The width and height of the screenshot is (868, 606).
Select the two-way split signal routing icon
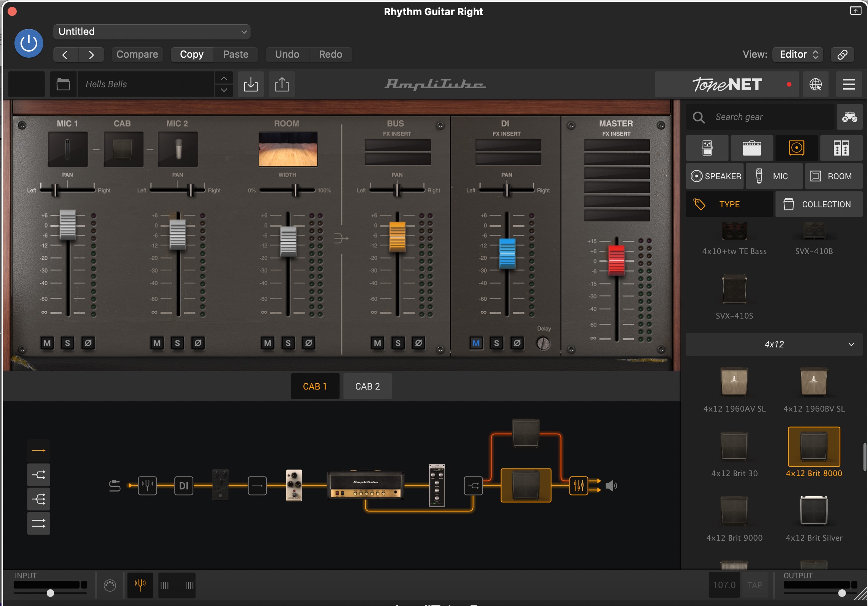click(38, 475)
